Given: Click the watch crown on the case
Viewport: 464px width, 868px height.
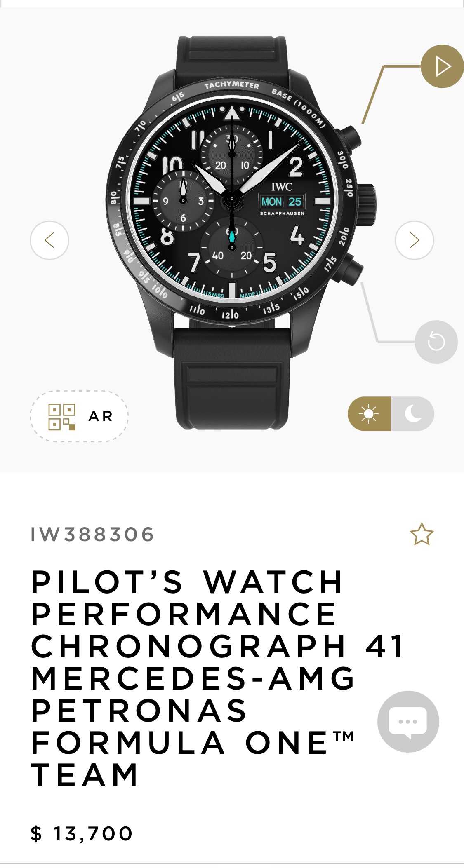Looking at the screenshot, I should 366,200.
